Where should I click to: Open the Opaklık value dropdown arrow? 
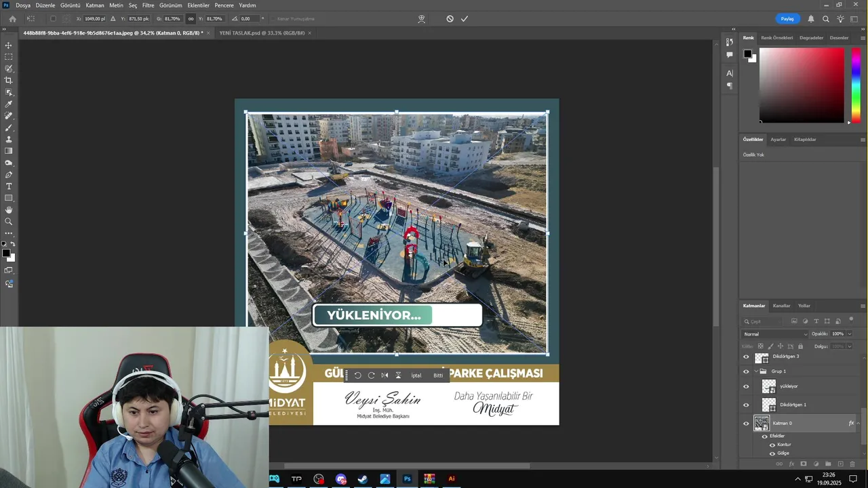click(849, 334)
